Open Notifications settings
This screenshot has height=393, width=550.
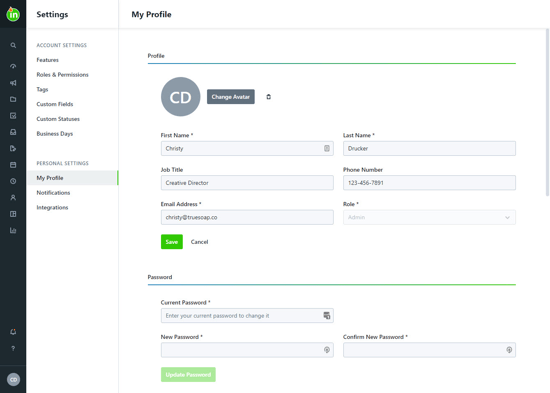click(53, 193)
